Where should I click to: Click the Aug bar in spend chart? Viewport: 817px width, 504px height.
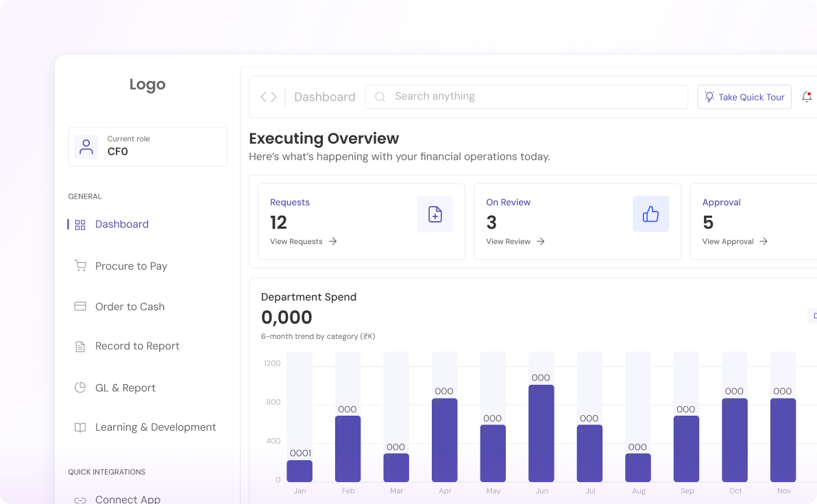(x=637, y=468)
